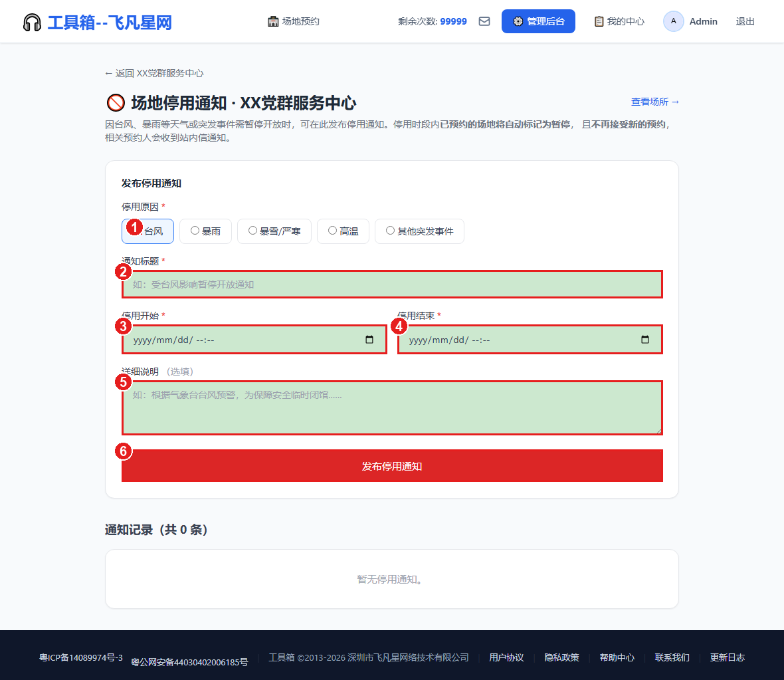This screenshot has width=784, height=680.
Task: Click the Admin avatar circle
Action: [x=674, y=21]
